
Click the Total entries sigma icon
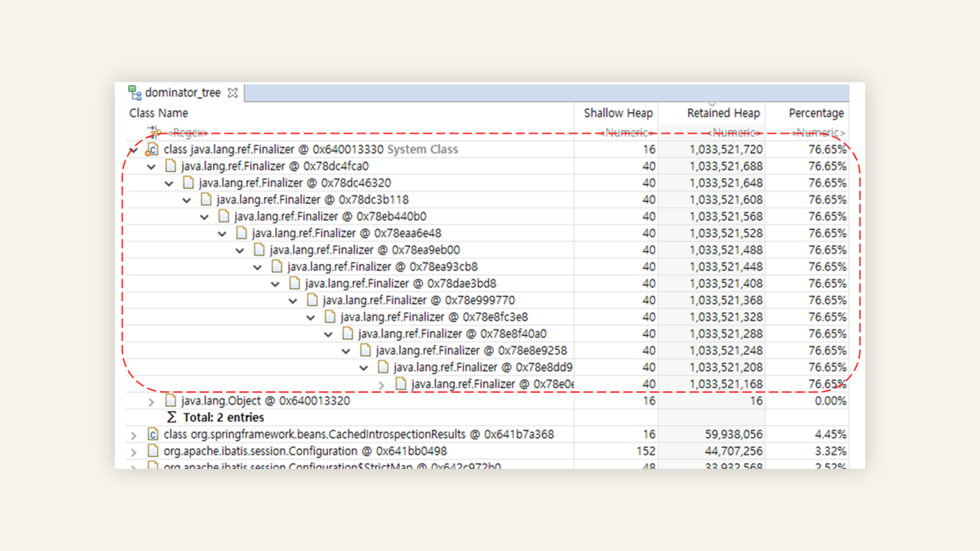coord(171,417)
